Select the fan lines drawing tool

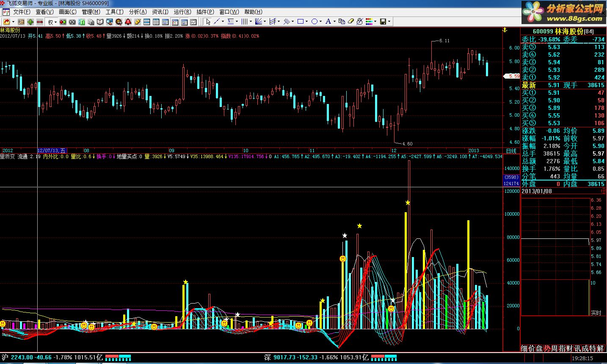(x=259, y=22)
